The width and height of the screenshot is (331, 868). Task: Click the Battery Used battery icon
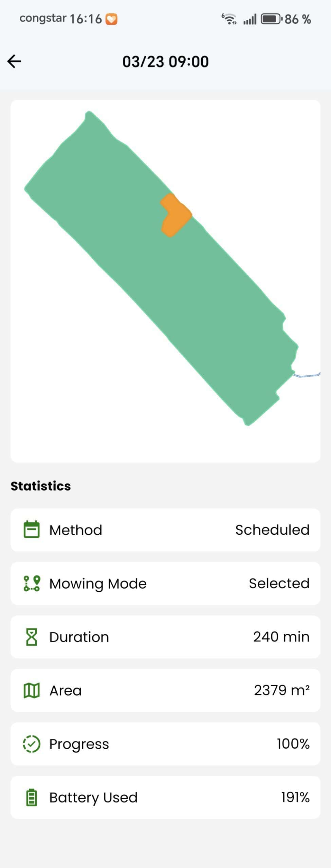click(x=32, y=797)
